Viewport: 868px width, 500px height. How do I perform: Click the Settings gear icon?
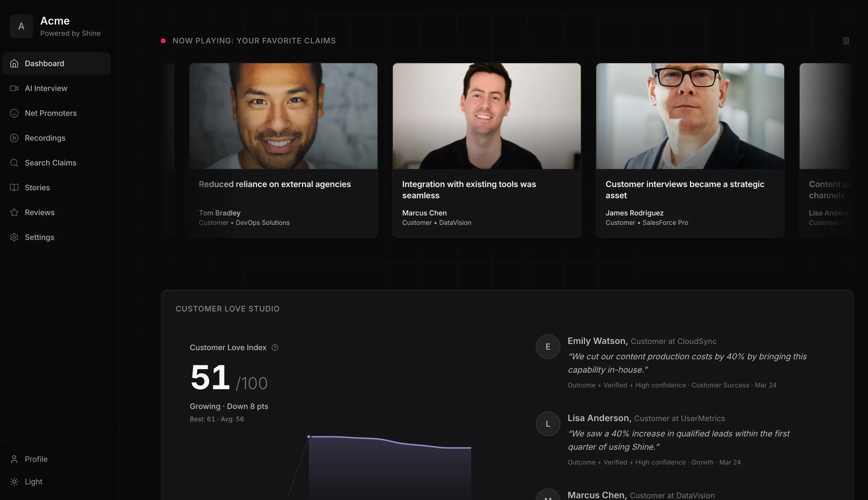(x=14, y=237)
